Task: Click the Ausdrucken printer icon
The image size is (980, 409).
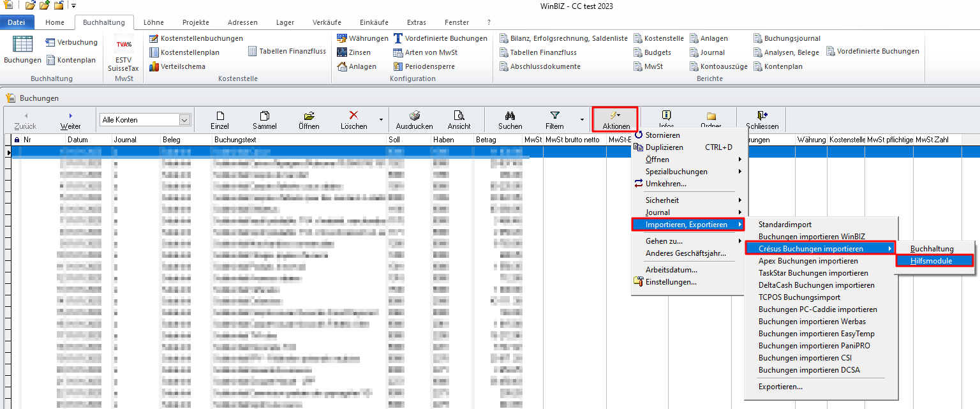Action: [414, 115]
